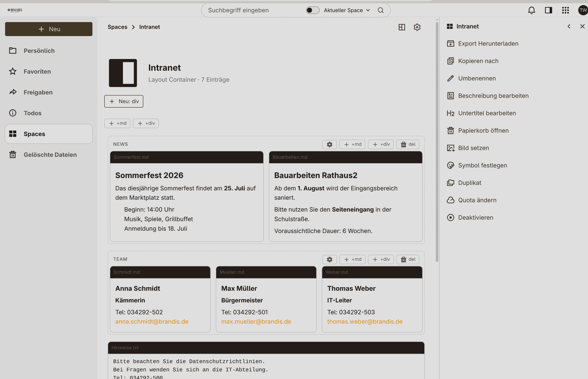The height and width of the screenshot is (379, 588).
Task: Click max.mueller@brandis.de email link
Action: tap(256, 322)
